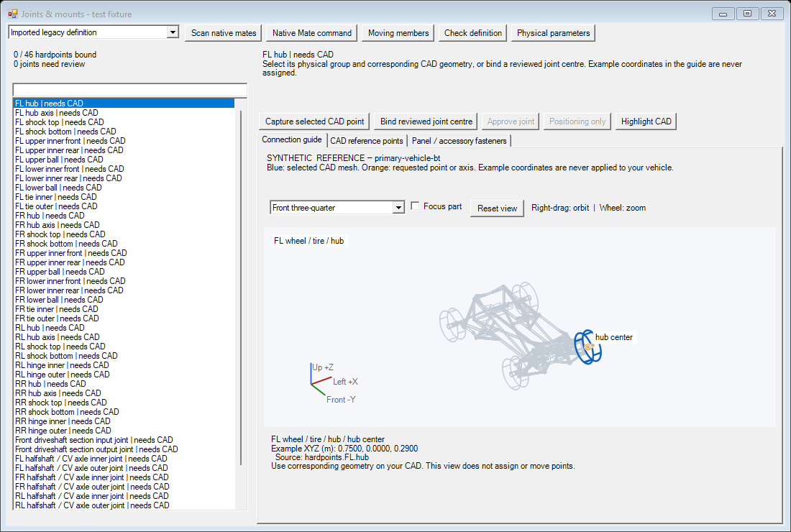
Task: Click the highlighted blue wheel in 3D view
Action: tap(587, 347)
